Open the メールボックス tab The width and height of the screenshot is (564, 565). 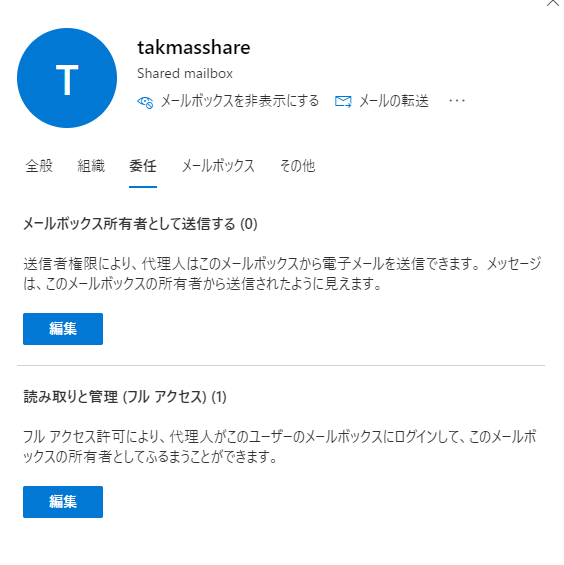tap(218, 166)
